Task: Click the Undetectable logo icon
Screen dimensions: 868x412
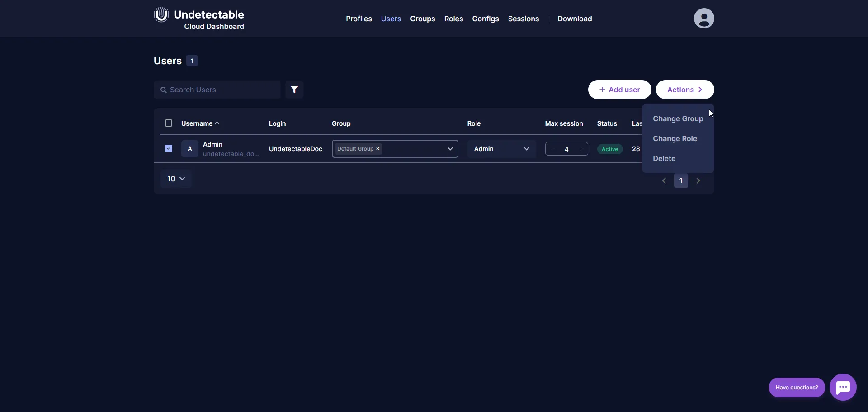Action: pyautogui.click(x=161, y=14)
